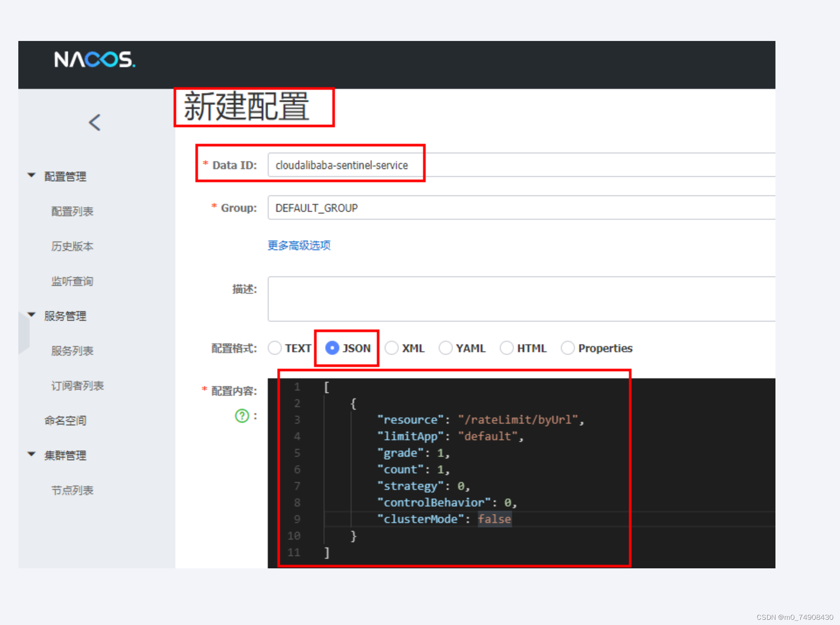Click the green help question mark icon
The image size is (840, 625).
pos(242,416)
